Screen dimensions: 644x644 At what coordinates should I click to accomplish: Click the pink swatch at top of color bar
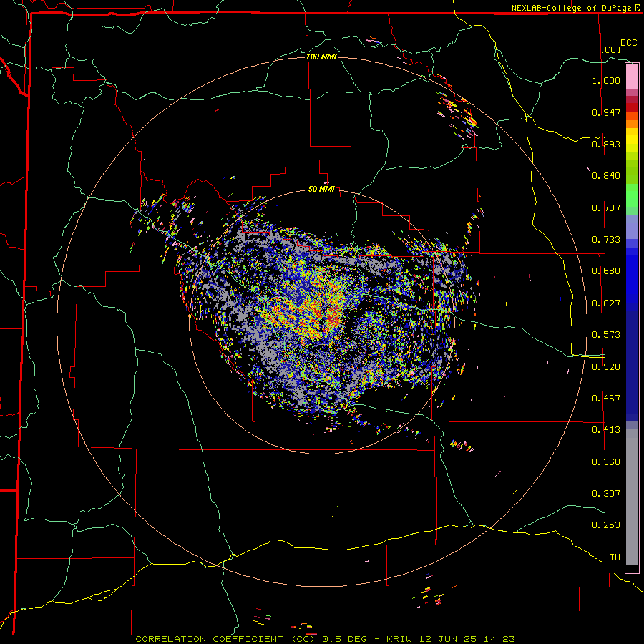click(632, 77)
